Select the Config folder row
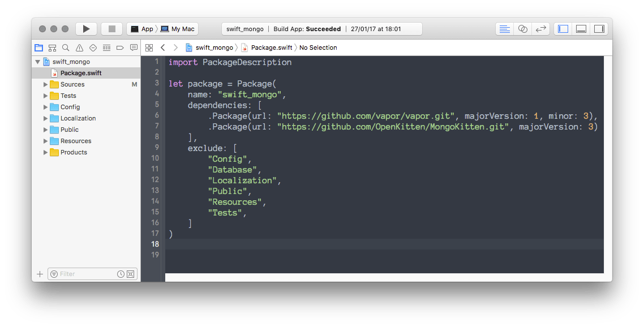This screenshot has height=327, width=644. (86, 107)
